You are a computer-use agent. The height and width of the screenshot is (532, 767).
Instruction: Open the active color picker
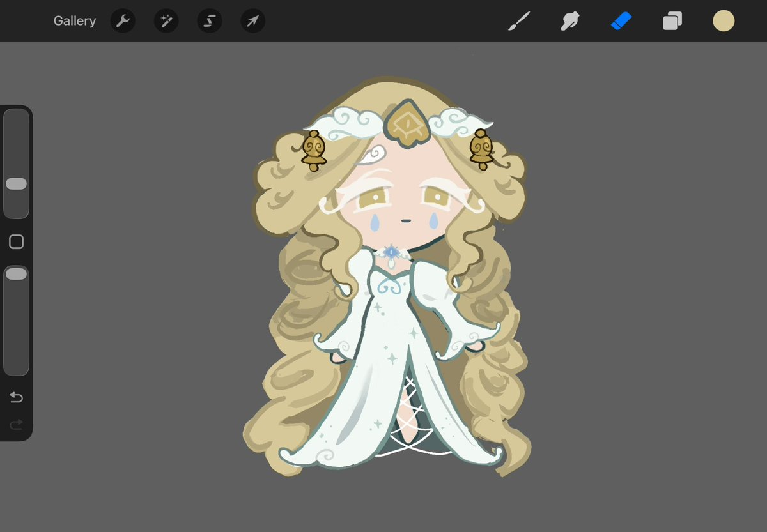pos(724,21)
